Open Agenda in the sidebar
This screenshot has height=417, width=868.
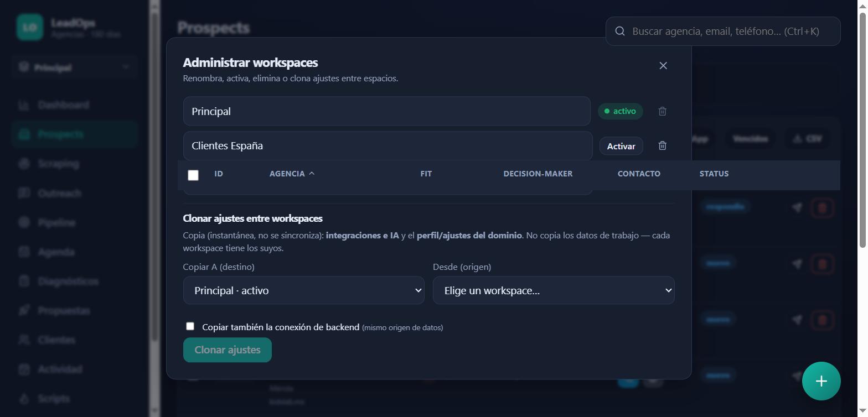pyautogui.click(x=74, y=252)
